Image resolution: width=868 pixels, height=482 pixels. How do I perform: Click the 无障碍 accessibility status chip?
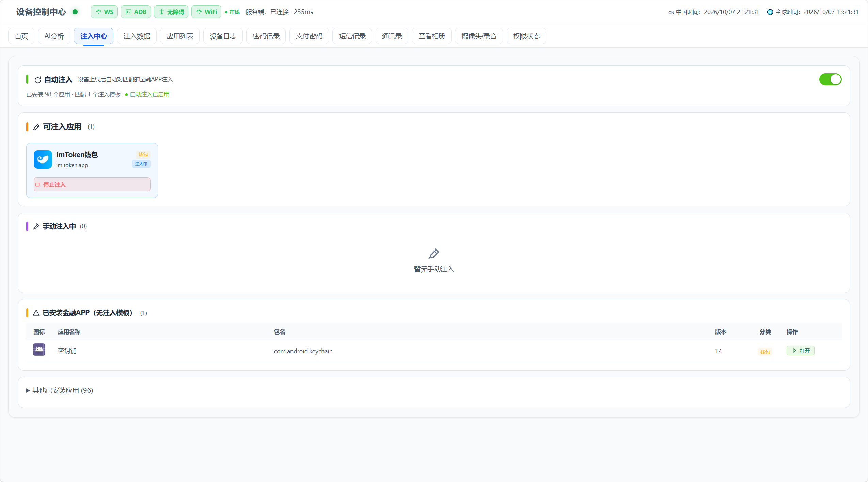coord(171,12)
